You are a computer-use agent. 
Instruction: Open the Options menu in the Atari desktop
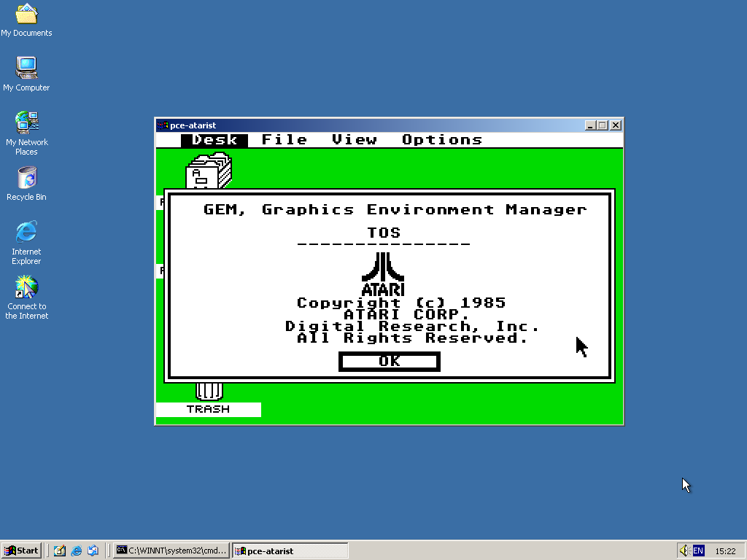point(442,140)
